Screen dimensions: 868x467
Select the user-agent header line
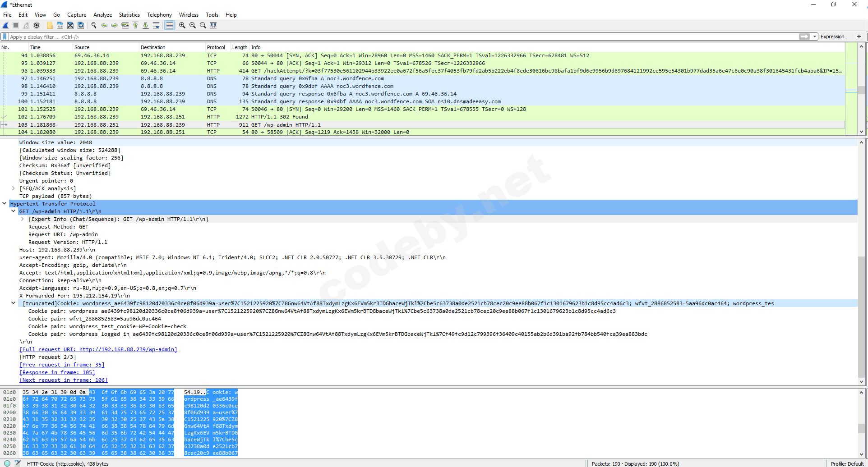[232, 257]
